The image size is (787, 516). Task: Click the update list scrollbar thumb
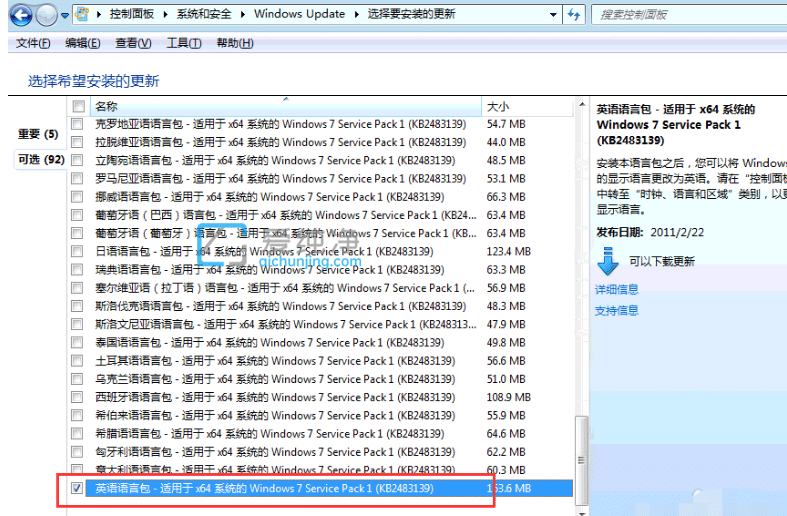click(582, 460)
